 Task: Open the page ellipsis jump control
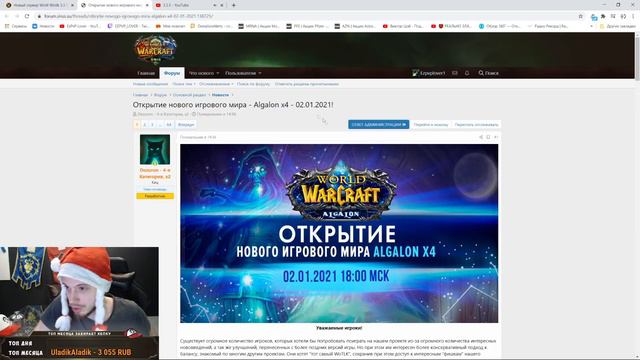pos(160,124)
